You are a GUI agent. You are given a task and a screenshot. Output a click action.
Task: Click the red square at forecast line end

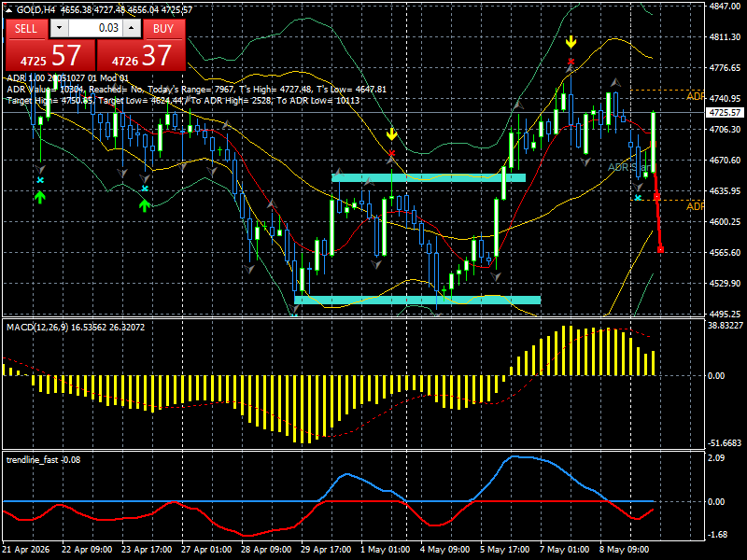click(660, 249)
